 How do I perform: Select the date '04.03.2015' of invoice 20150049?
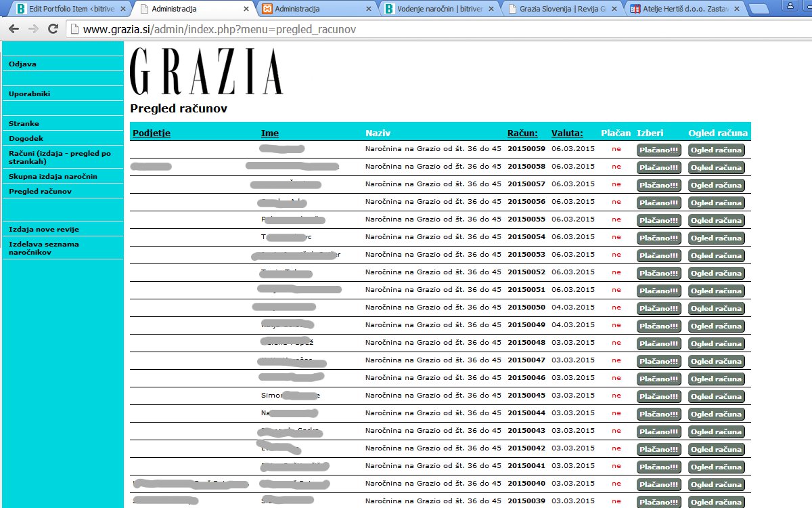pos(573,325)
